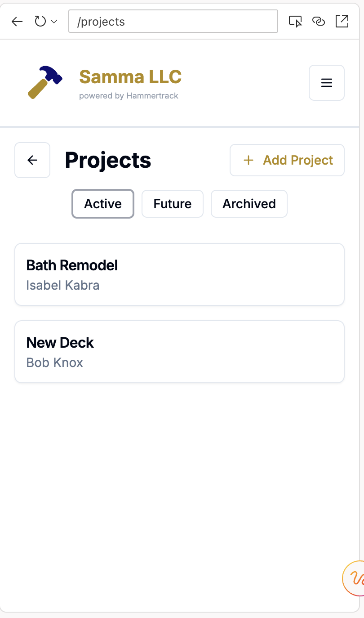The image size is (364, 618).
Task: Open the Bath Remodel project card
Action: coord(179,274)
